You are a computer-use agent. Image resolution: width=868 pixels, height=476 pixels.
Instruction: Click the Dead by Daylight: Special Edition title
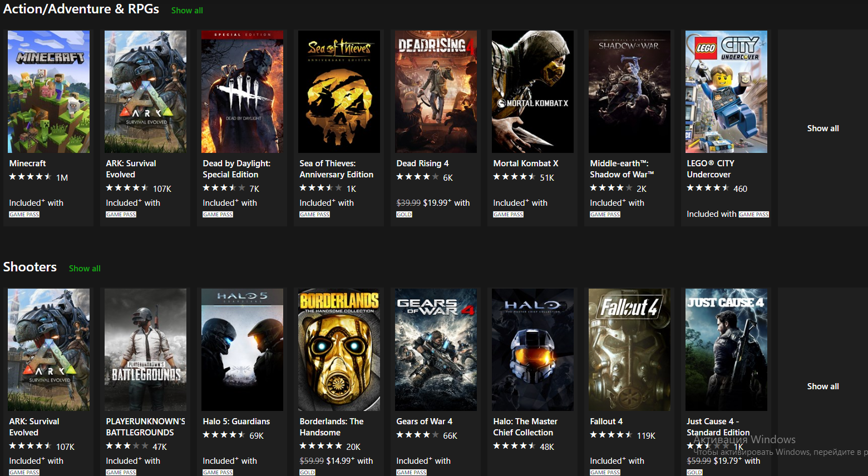[x=236, y=169]
